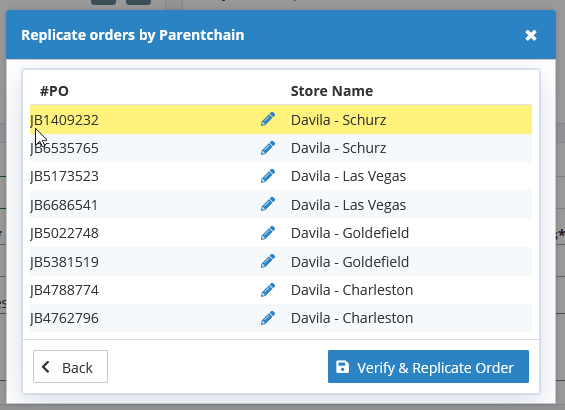Viewport: 565px width, 410px height.
Task: Edit PO number JB6535765 pencil icon
Action: (x=268, y=148)
